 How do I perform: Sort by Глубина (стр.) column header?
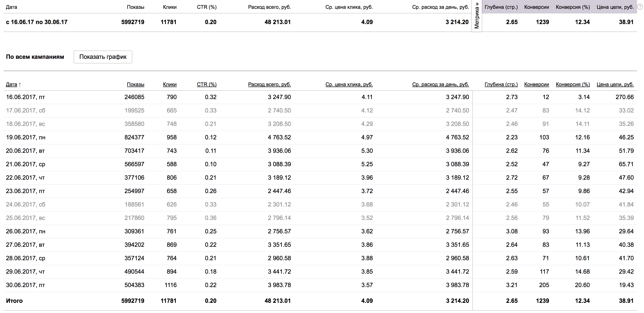(501, 84)
